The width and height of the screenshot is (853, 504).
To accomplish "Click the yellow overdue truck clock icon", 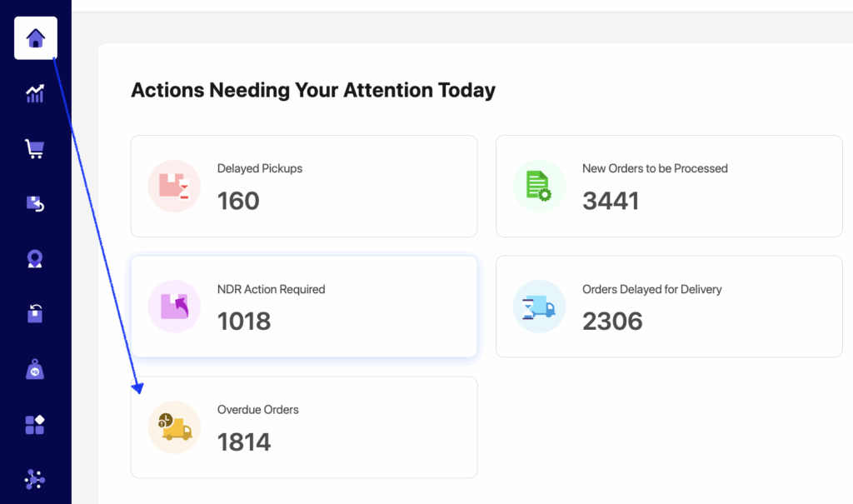I will point(175,427).
